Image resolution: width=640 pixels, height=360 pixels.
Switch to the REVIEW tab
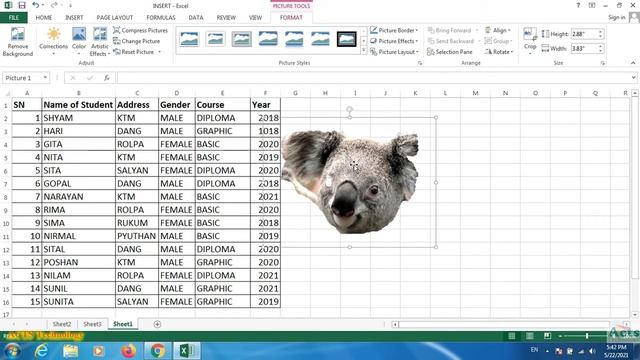tap(226, 18)
